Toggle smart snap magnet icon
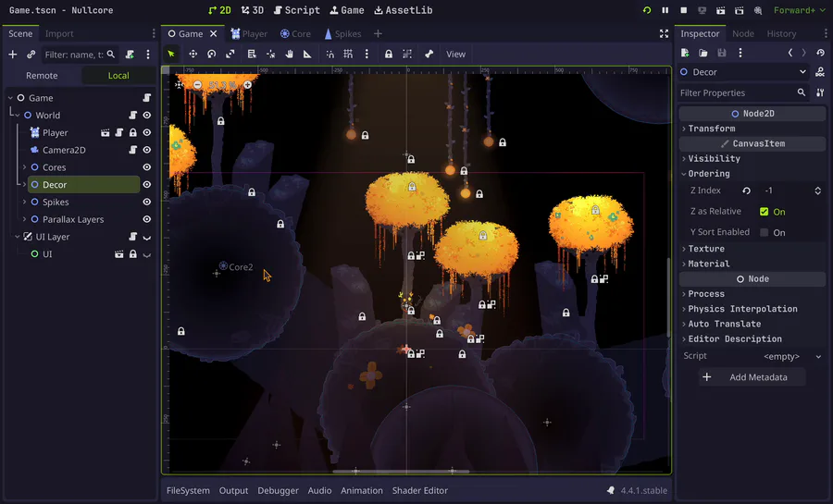 [329, 55]
